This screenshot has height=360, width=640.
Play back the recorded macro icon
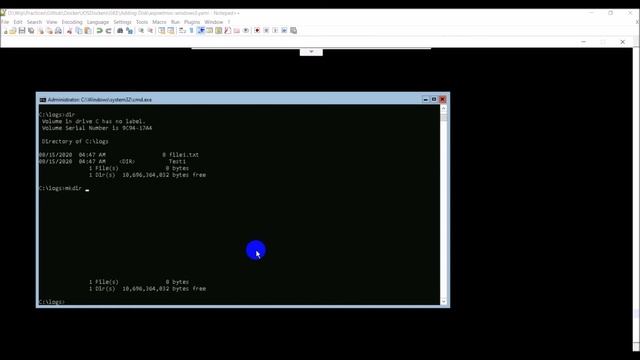click(275, 31)
